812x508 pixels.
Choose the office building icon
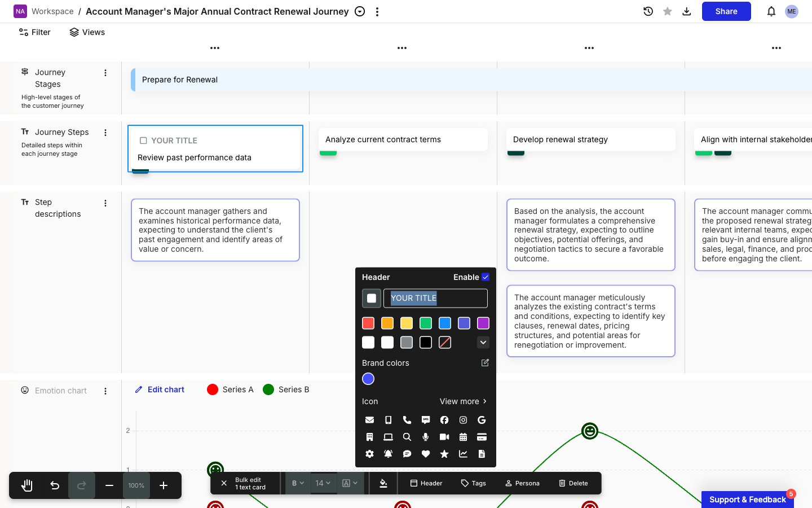[369, 437]
